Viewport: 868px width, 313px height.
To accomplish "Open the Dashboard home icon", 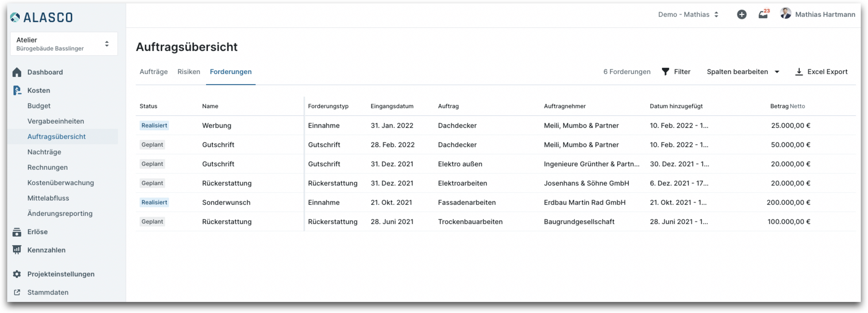I will 17,72.
